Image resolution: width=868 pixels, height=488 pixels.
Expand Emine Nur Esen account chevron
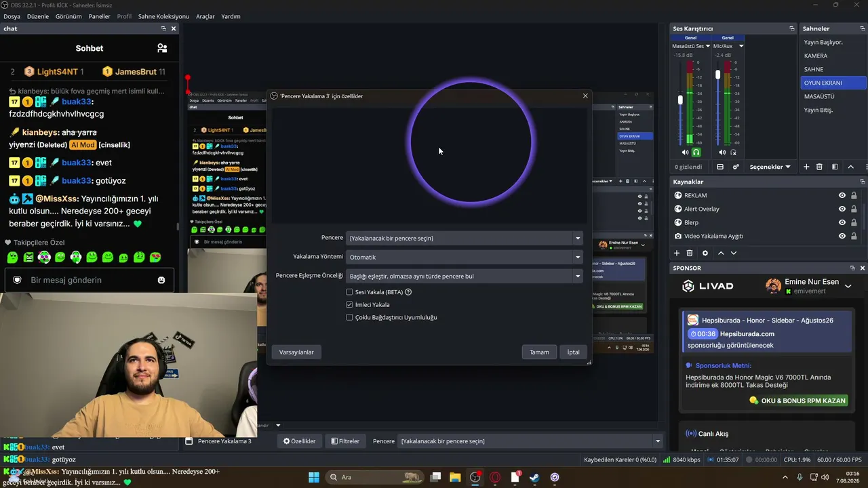pos(848,287)
